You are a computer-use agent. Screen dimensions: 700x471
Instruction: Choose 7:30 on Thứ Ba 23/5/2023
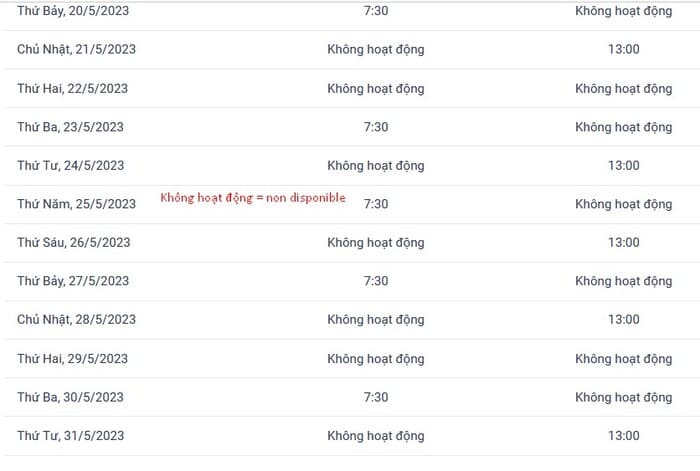point(375,127)
